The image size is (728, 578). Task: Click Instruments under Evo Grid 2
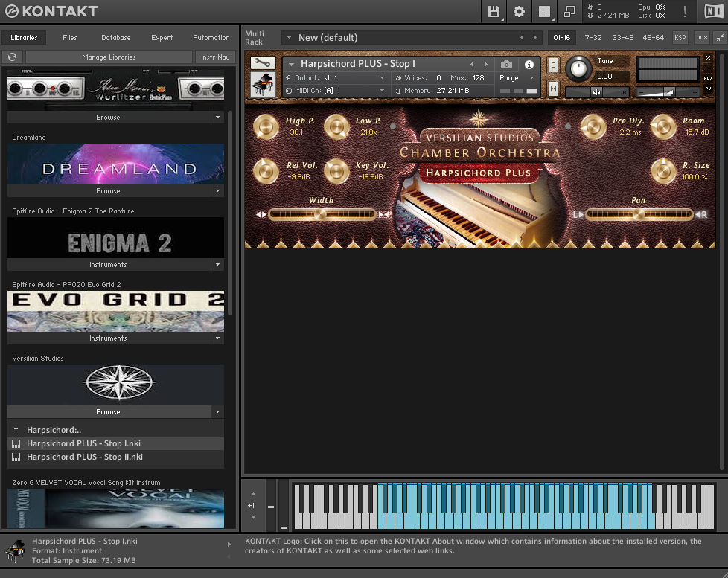pos(108,338)
